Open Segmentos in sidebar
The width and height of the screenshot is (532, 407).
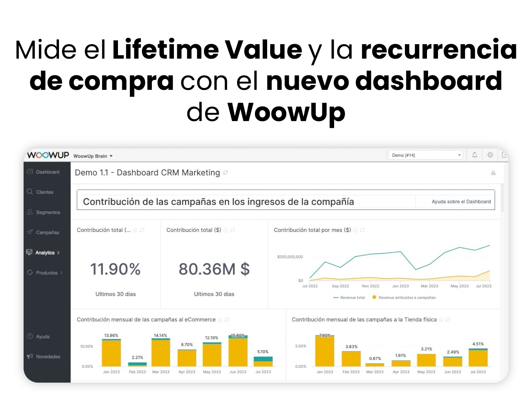(x=48, y=212)
